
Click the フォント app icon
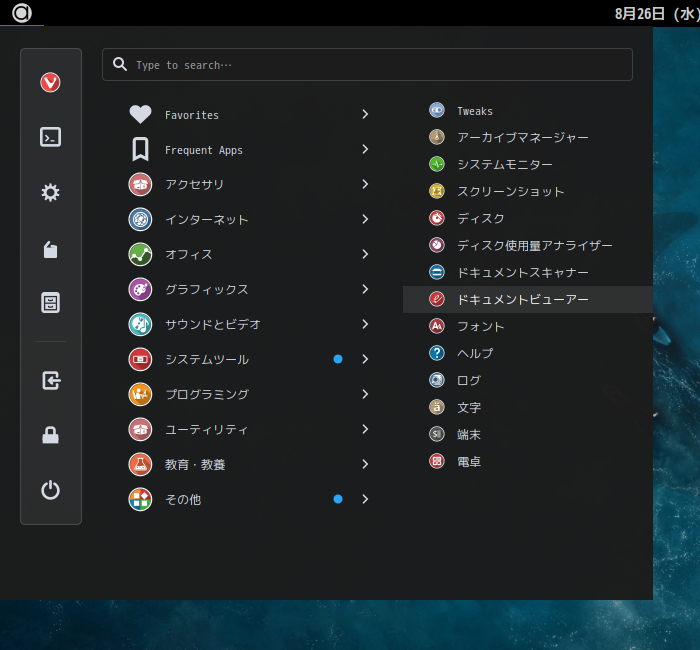tap(437, 326)
